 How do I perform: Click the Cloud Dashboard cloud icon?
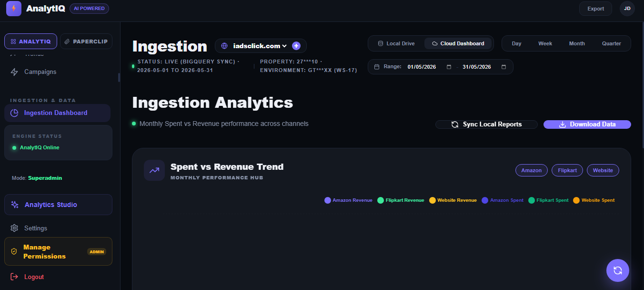435,43
